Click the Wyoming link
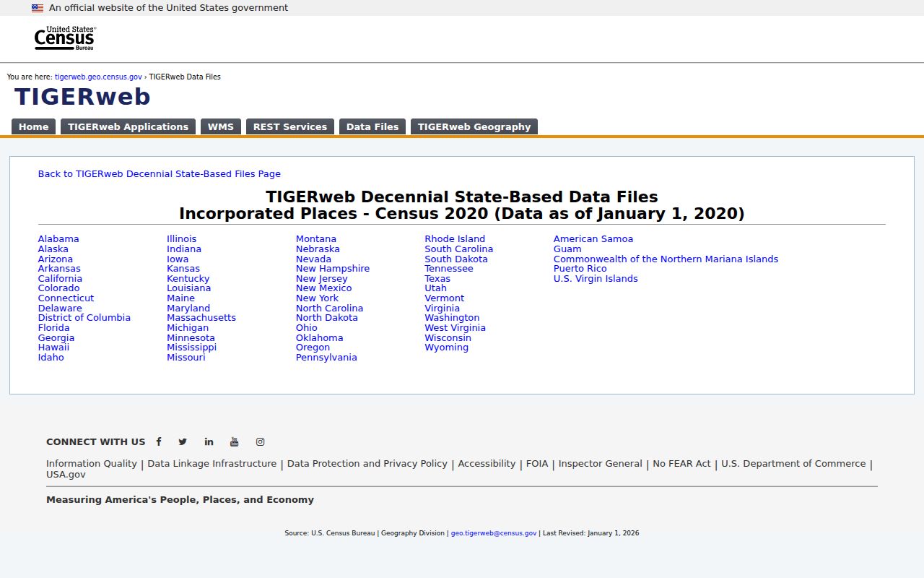The height and width of the screenshot is (578, 924). pos(447,348)
